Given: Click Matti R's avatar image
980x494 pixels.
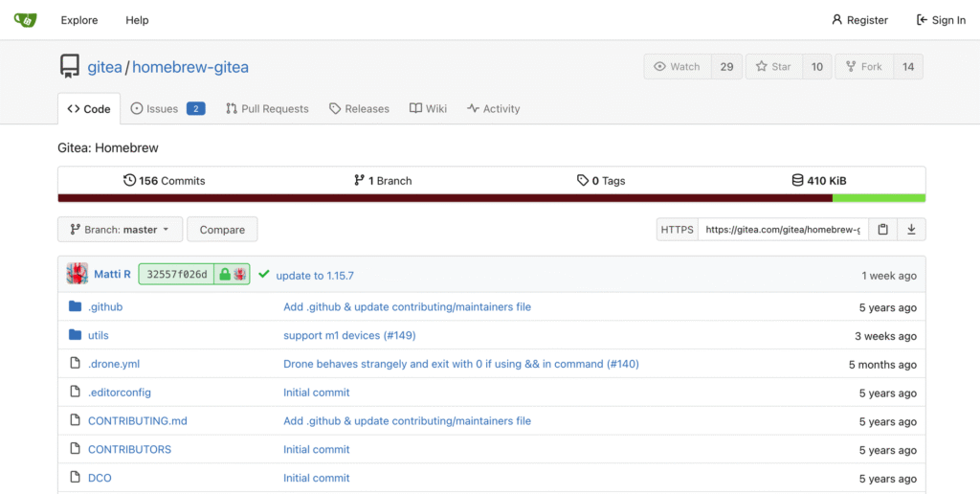Looking at the screenshot, I should tap(78, 275).
